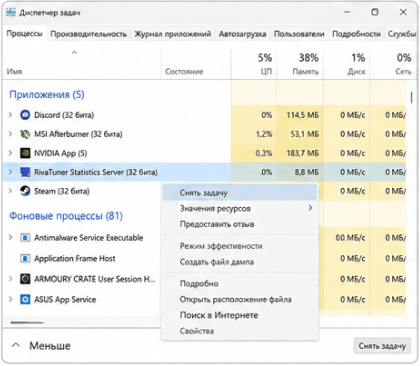The width and height of the screenshot is (420, 366).
Task: Switch to the Пользователи tab
Action: tap(299, 34)
